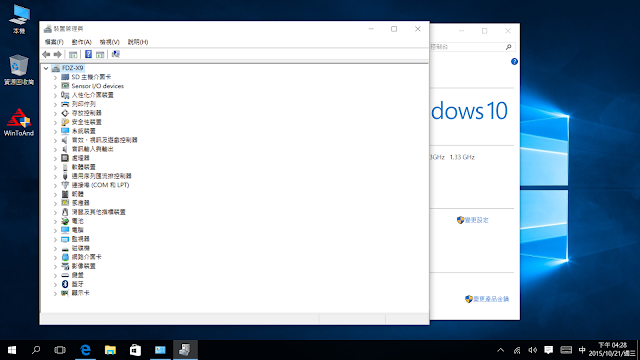Click the USB controllers plug icon
Image resolution: width=640 pixels, height=360 pixels.
click(x=65, y=176)
